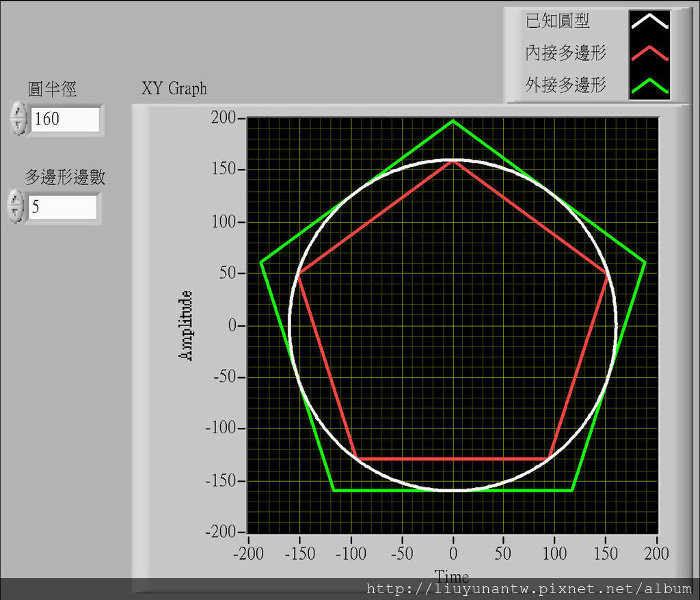Viewport: 700px width, 600px height.
Task: Click the 多邊形邊數 field showing 5
Action: (62, 206)
